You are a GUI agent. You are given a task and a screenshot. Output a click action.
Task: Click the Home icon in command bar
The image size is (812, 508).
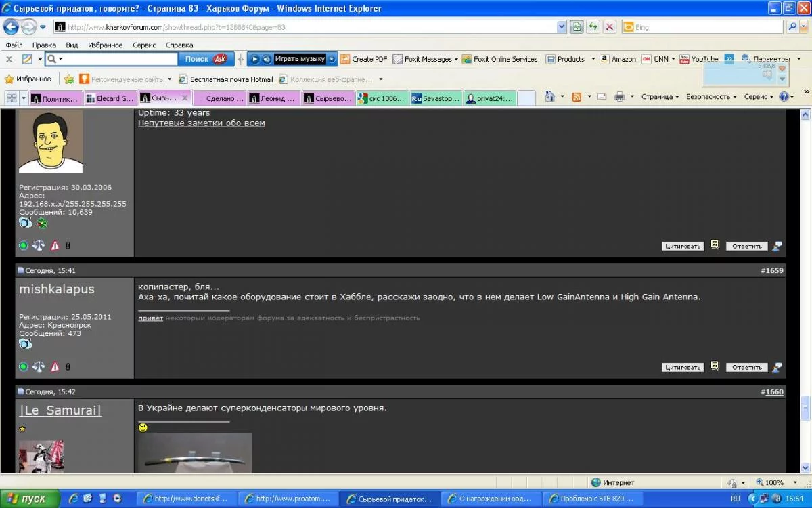coord(549,97)
